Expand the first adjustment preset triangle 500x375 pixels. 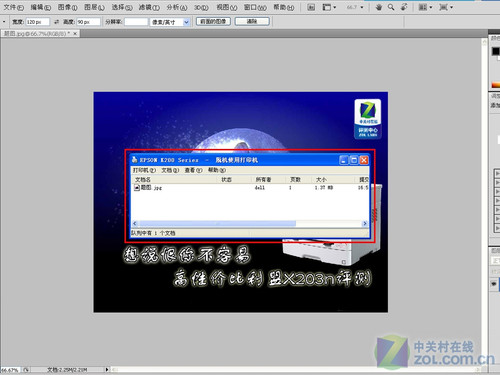497,173
